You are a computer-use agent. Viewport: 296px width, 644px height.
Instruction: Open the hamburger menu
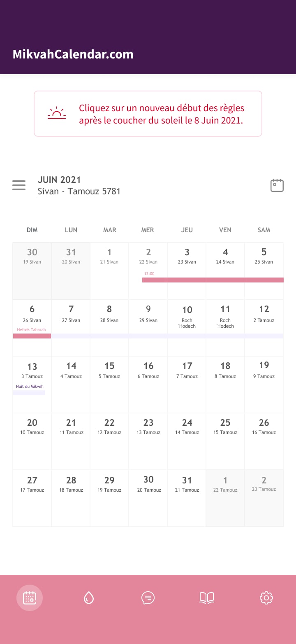point(19,185)
